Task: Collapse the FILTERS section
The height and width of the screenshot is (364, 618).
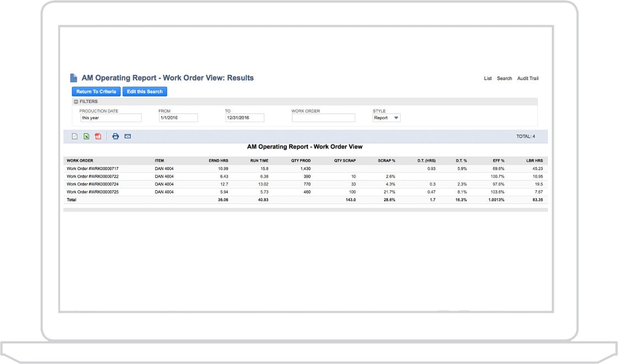Action: (75, 101)
